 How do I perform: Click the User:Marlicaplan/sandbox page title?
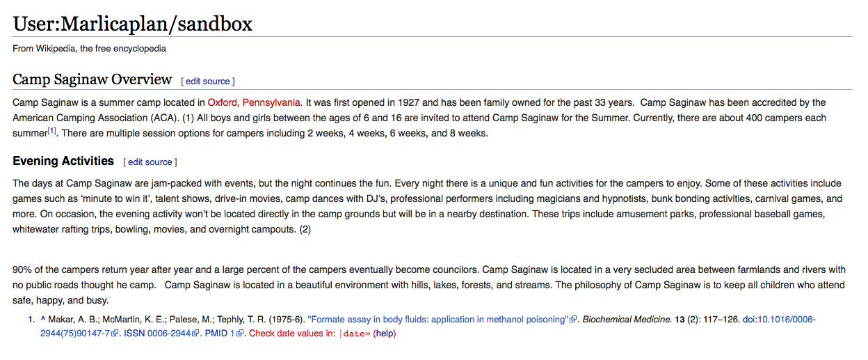133,24
